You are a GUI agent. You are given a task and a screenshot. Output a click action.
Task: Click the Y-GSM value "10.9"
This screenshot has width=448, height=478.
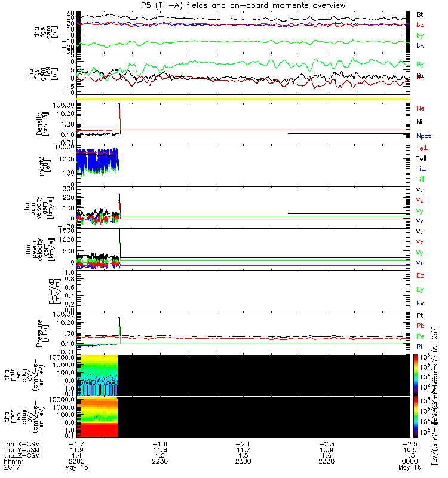tap(326, 450)
